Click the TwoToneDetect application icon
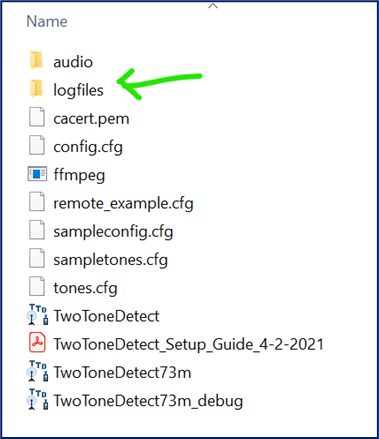 click(37, 315)
